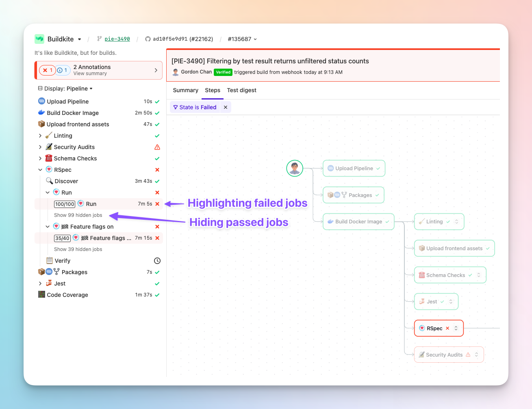
Task: Open the Display: Pipeline dropdown
Action: (65, 89)
